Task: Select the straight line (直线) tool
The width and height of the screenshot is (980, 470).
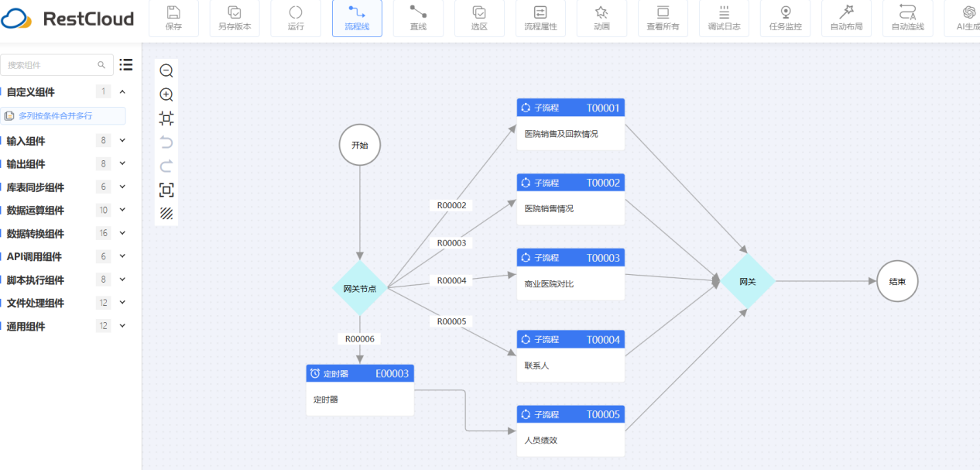Action: tap(418, 18)
